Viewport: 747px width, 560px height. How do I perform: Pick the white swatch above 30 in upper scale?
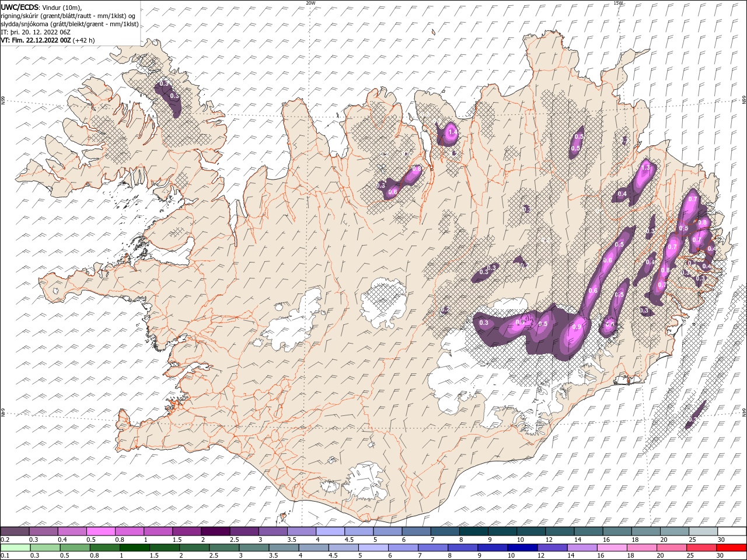732,531
